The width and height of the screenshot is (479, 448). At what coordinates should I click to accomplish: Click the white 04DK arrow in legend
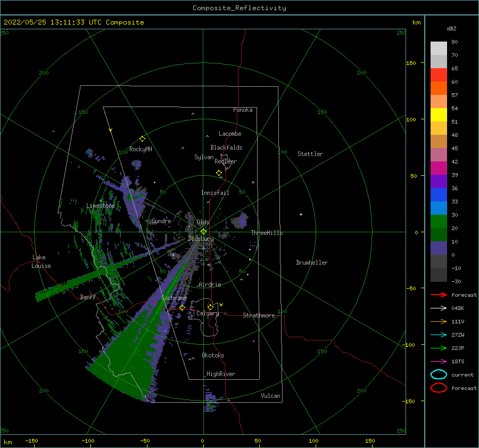pos(439,308)
